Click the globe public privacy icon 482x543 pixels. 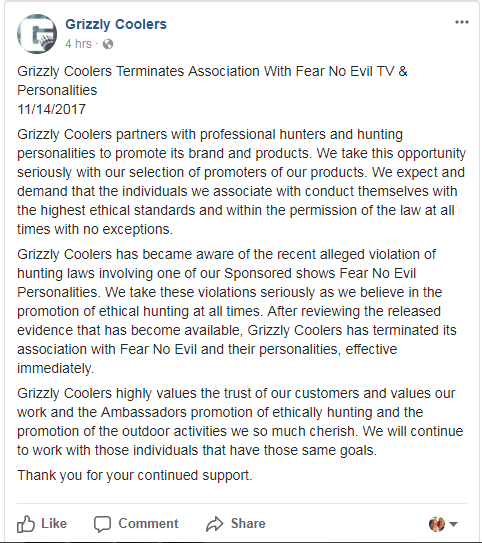coord(108,44)
